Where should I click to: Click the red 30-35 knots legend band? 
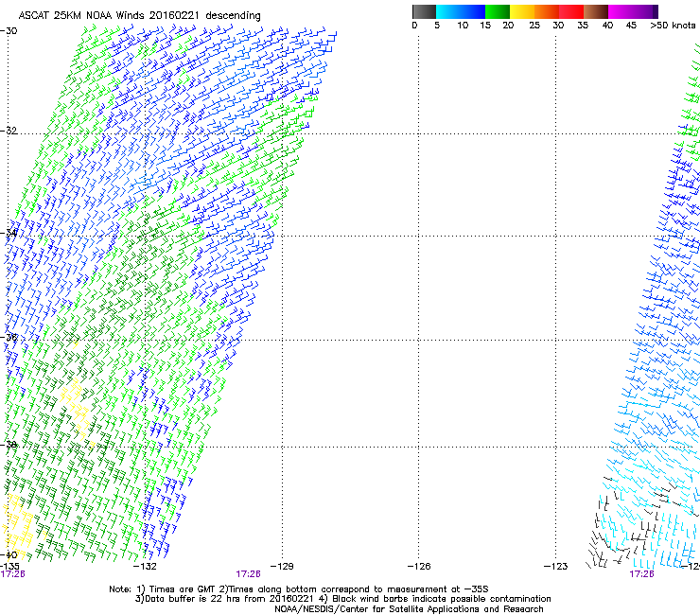[571, 11]
